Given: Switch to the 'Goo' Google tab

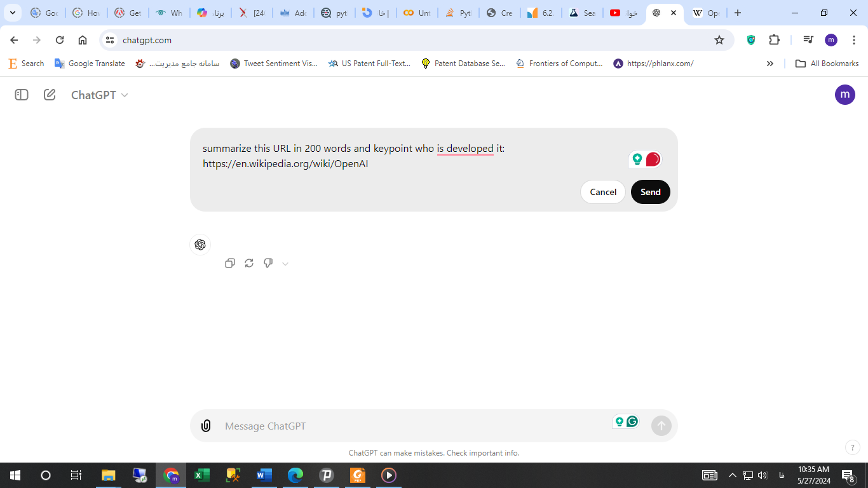Looking at the screenshot, I should pos(44,13).
